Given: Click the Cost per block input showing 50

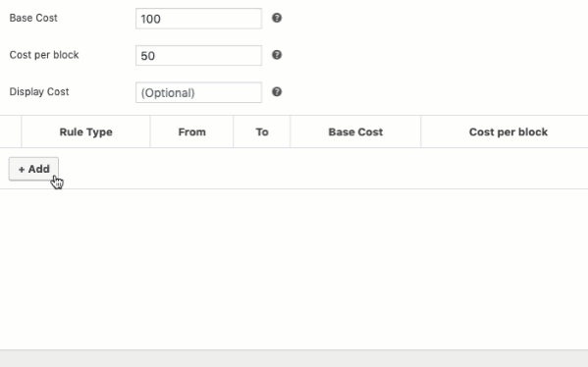Looking at the screenshot, I should click(198, 56).
